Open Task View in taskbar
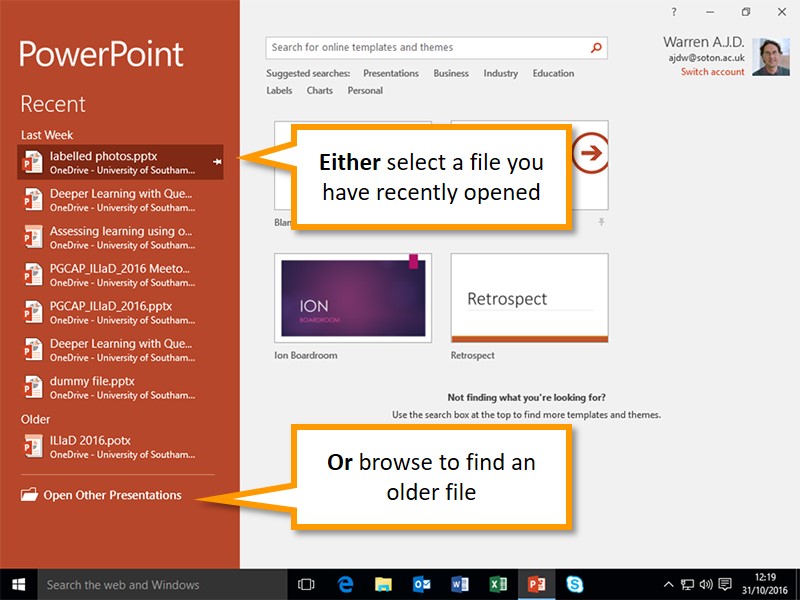Viewport: 800px width, 600px height. click(x=306, y=584)
